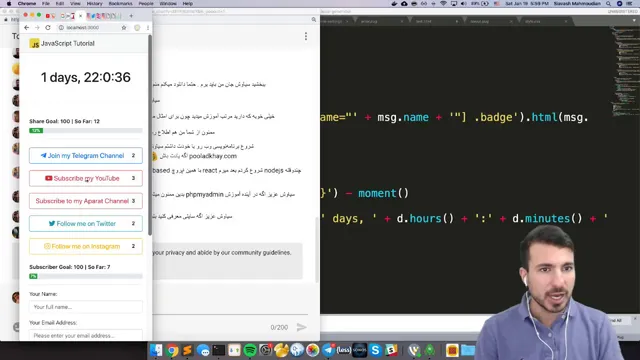Click the chat panel scrollbar
The width and height of the screenshot is (640, 360).
[317, 249]
